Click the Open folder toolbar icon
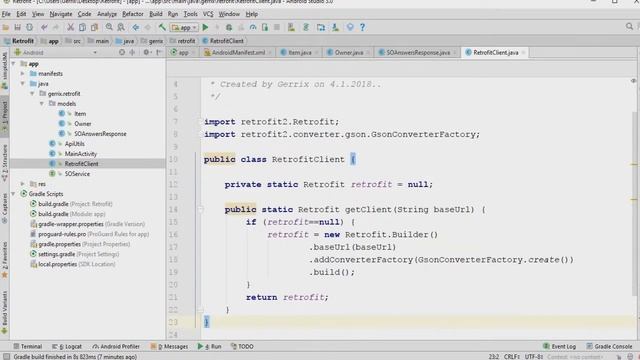640x360 pixels. (x=6, y=27)
